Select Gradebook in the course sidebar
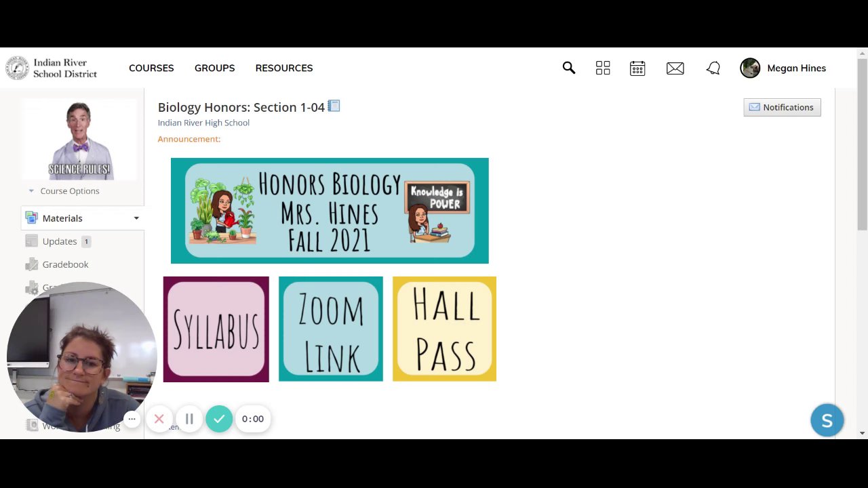 pos(65,264)
